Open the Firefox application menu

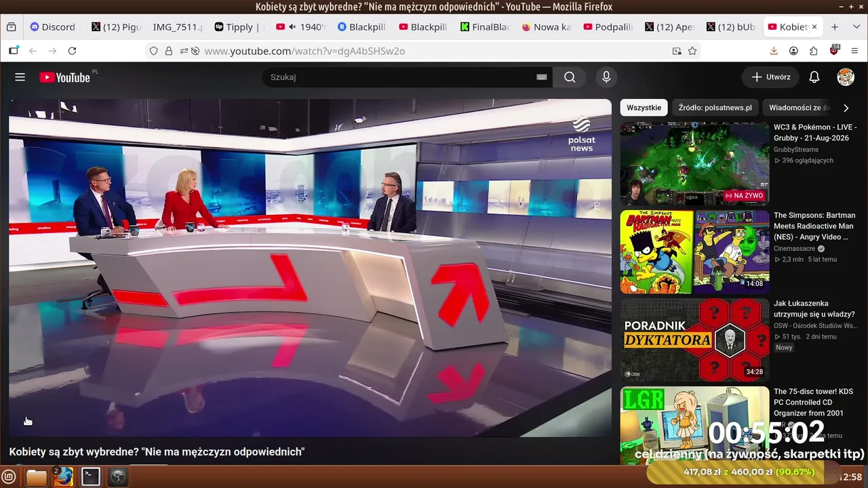tap(854, 51)
